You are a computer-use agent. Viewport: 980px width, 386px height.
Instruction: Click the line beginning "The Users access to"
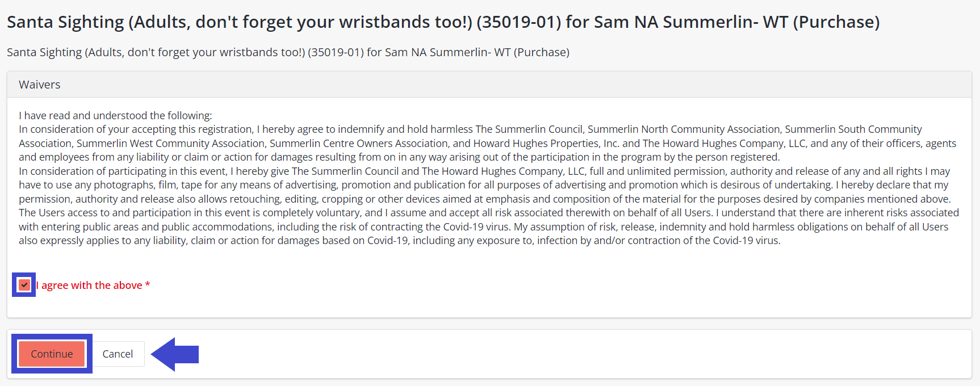[488, 213]
